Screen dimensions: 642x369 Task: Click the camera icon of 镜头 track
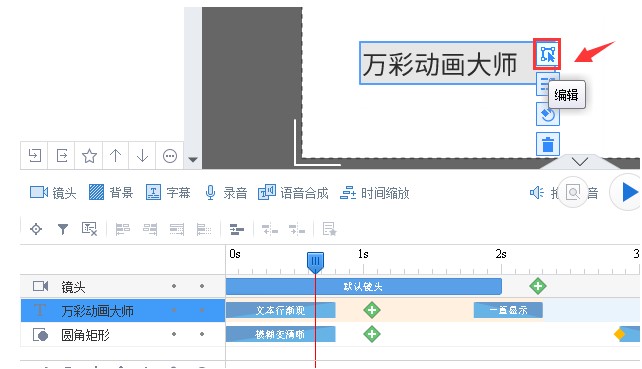41,286
